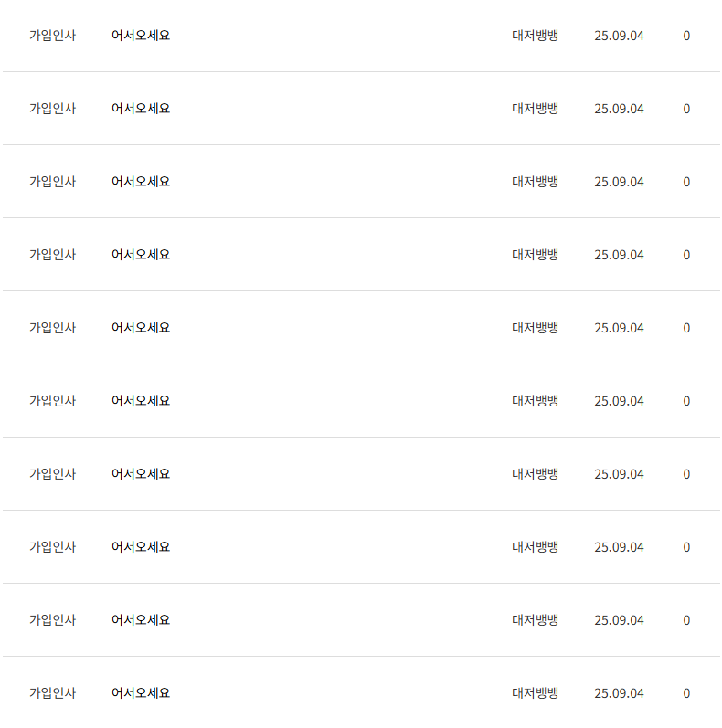Screen dimensions: 722x728
Task: Select the '가입인사' category in the second row
Action: (x=52, y=109)
